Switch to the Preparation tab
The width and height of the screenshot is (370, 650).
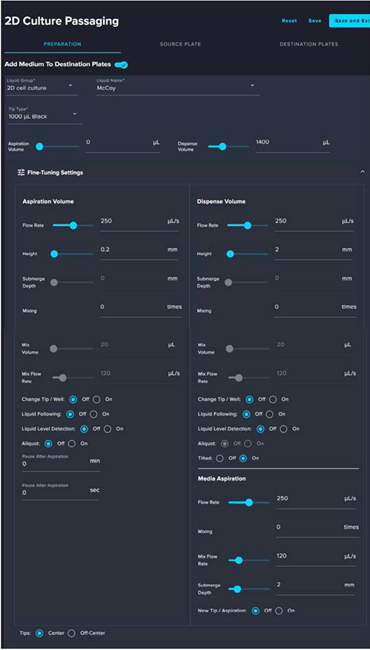(x=63, y=44)
